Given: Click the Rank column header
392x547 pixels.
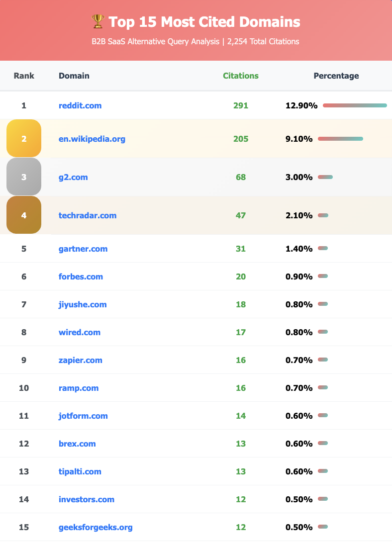Looking at the screenshot, I should [24, 76].
